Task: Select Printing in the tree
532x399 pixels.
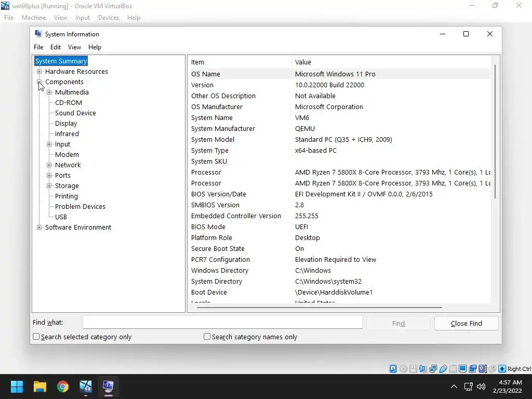Action: 66,196
